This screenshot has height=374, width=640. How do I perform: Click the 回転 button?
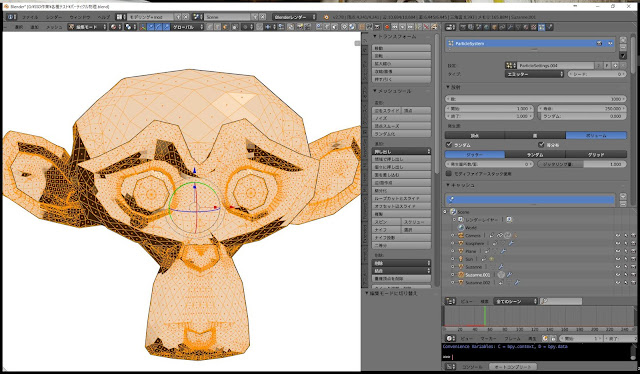[x=401, y=56]
